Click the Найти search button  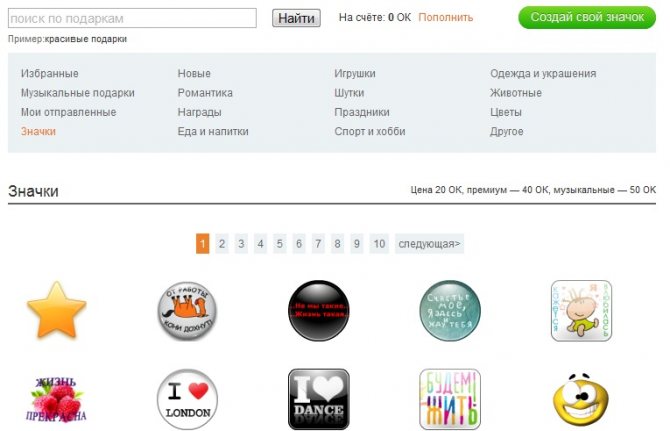(296, 18)
